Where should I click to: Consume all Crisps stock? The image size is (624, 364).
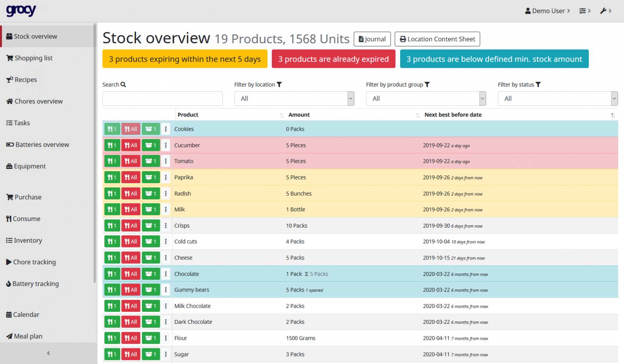[131, 226]
